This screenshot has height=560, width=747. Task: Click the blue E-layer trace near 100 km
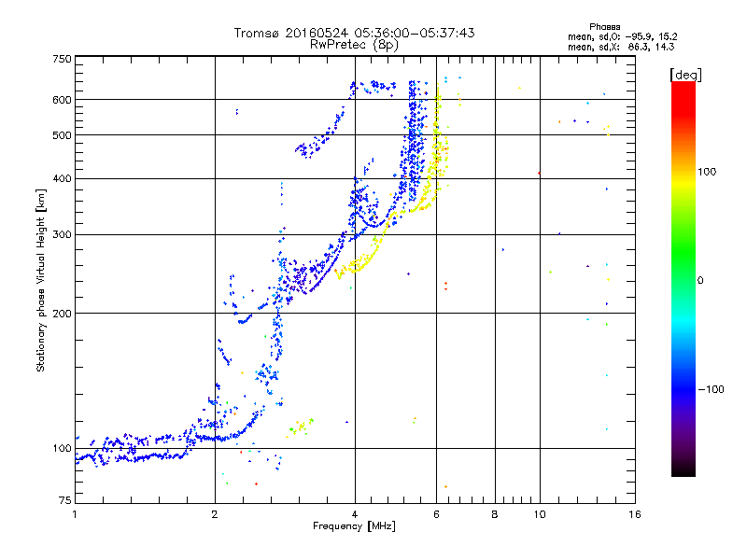[x=131, y=457]
